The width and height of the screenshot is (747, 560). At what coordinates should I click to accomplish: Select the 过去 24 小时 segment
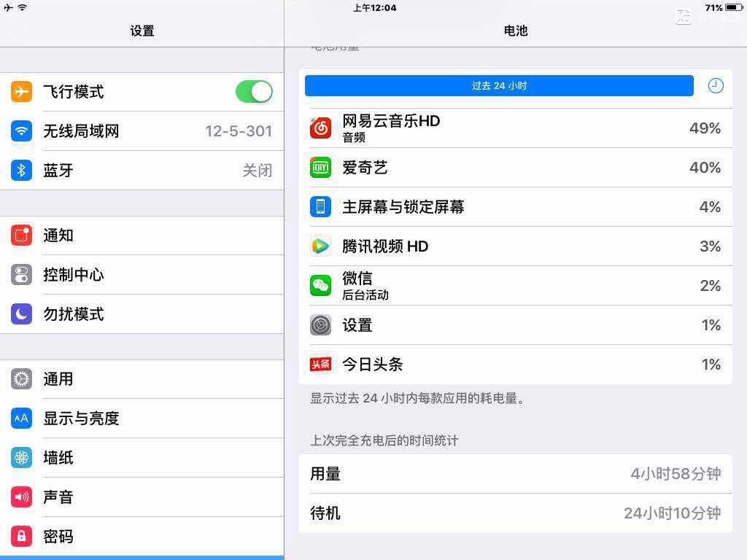[499, 86]
